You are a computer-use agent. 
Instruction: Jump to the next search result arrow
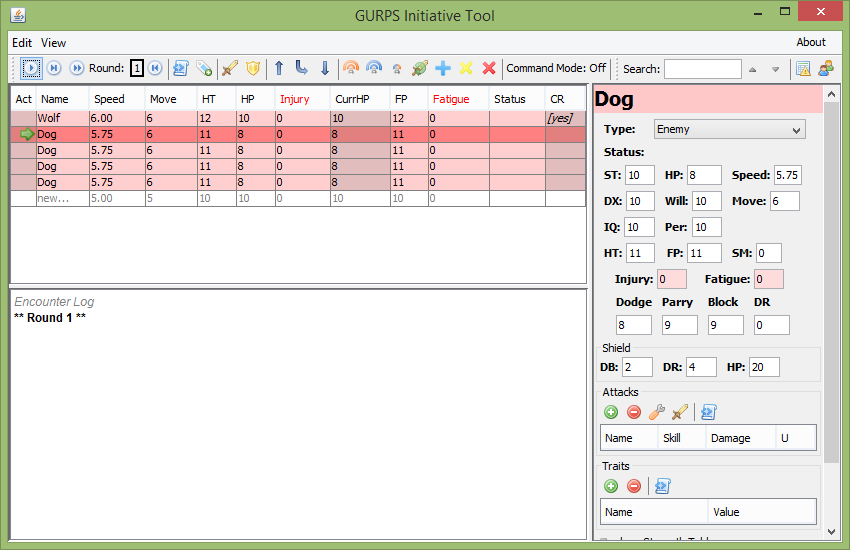click(775, 69)
